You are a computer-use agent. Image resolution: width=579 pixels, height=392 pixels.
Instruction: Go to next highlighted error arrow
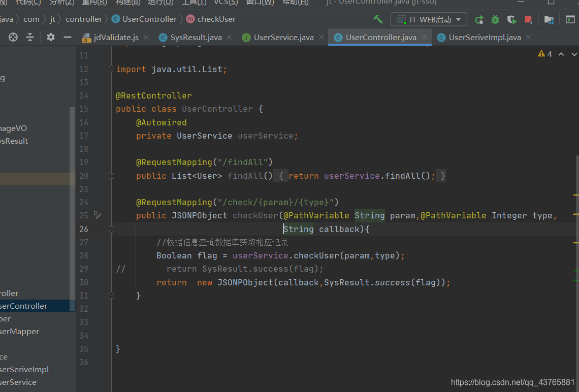tap(574, 54)
